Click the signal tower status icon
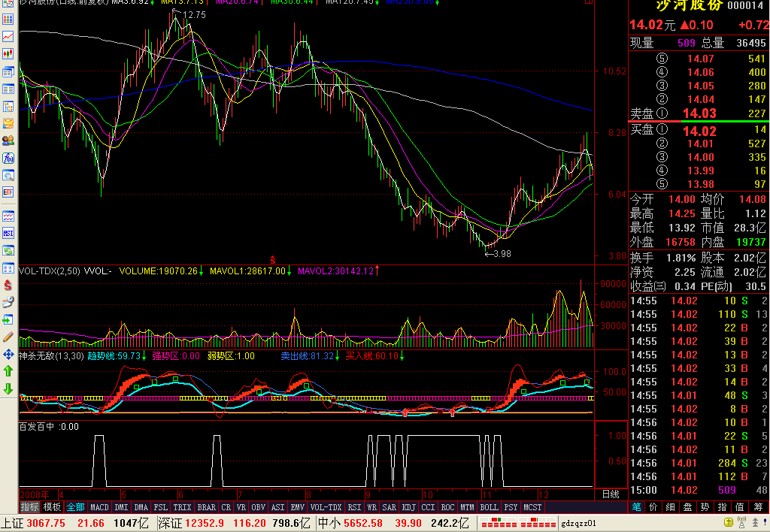Image resolution: width=770 pixels, height=532 pixels. (741, 523)
